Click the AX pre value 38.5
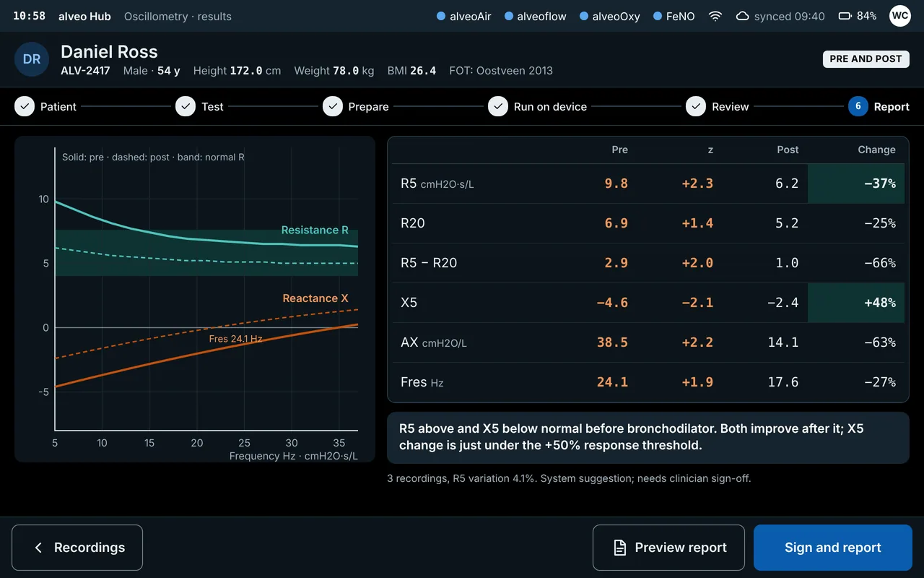 pos(612,342)
